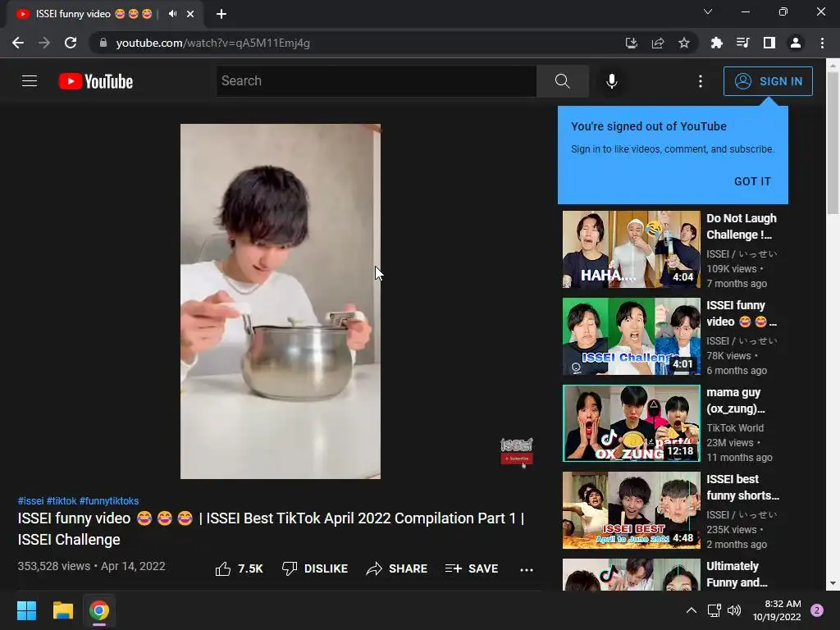Open 'Do Not Laugh Challenge' title link
Screen dimensions: 840x630
(x=742, y=226)
